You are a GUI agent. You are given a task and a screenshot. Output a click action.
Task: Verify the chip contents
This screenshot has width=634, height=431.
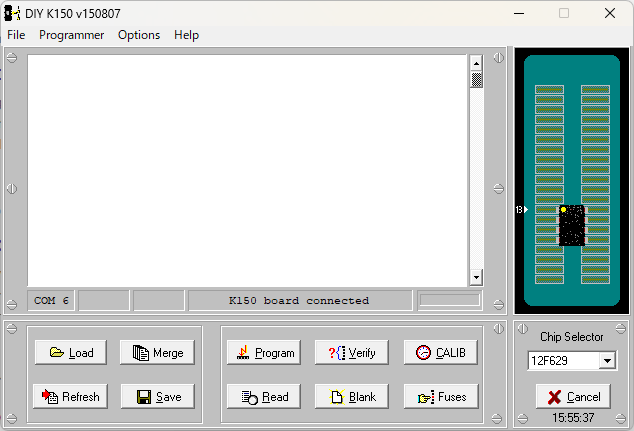(x=352, y=353)
